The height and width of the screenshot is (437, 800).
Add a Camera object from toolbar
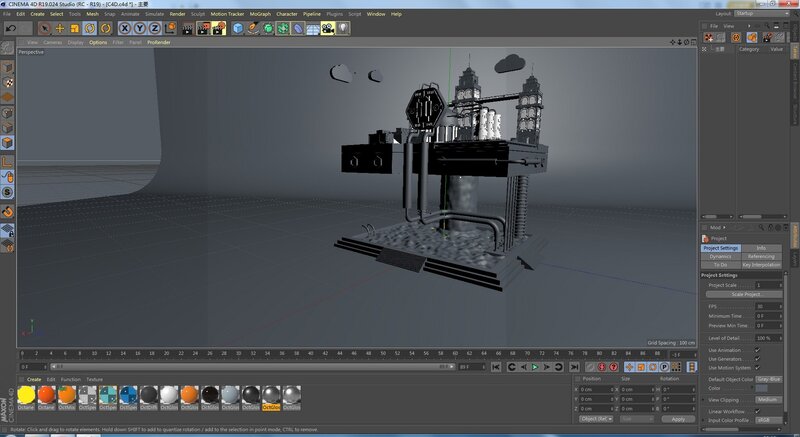(327, 29)
